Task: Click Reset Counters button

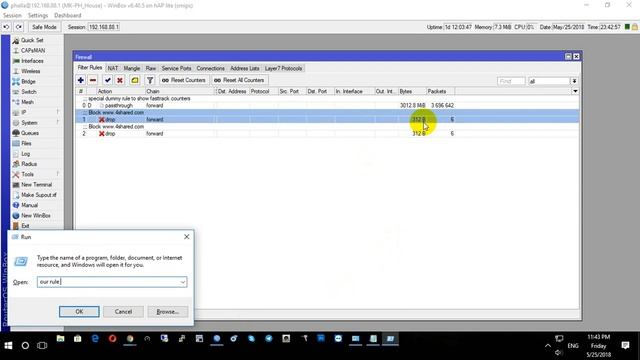Action: click(184, 80)
